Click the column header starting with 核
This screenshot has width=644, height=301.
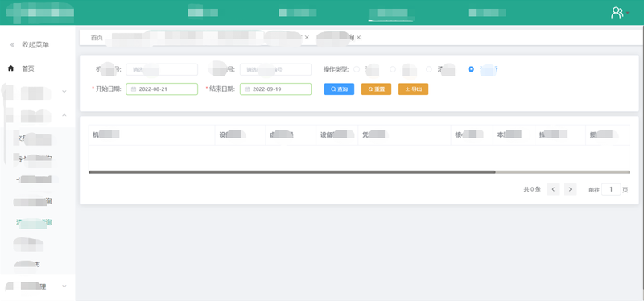pos(472,134)
